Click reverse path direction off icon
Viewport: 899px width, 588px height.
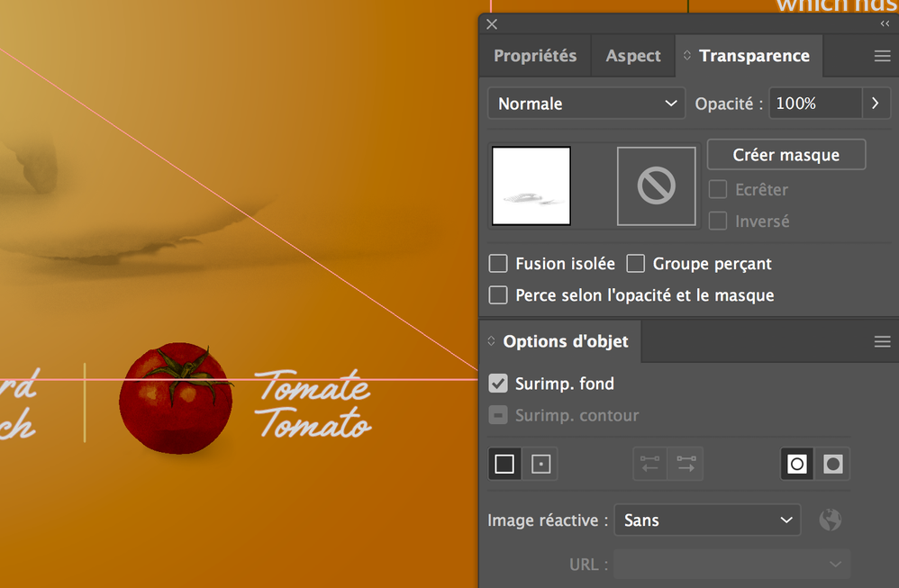[x=649, y=464]
